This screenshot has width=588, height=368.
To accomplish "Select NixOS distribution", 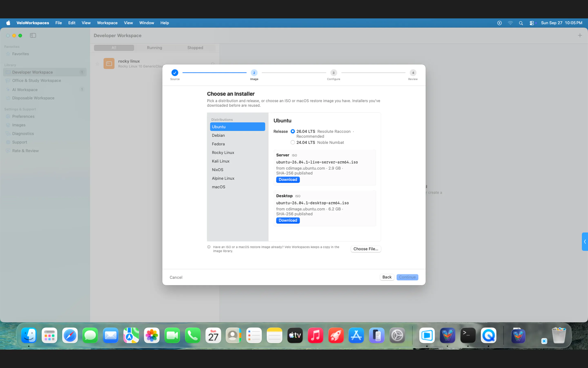I will coord(237,170).
